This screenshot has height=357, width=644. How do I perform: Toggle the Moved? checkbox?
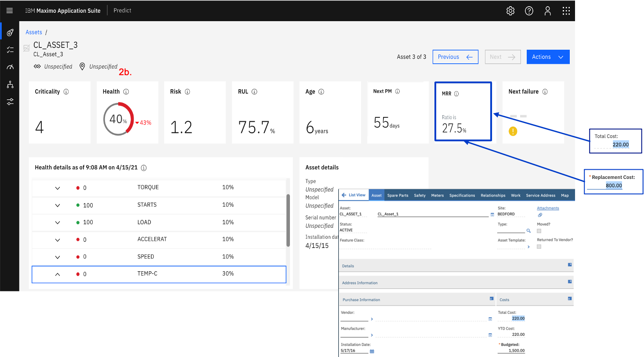pos(539,231)
